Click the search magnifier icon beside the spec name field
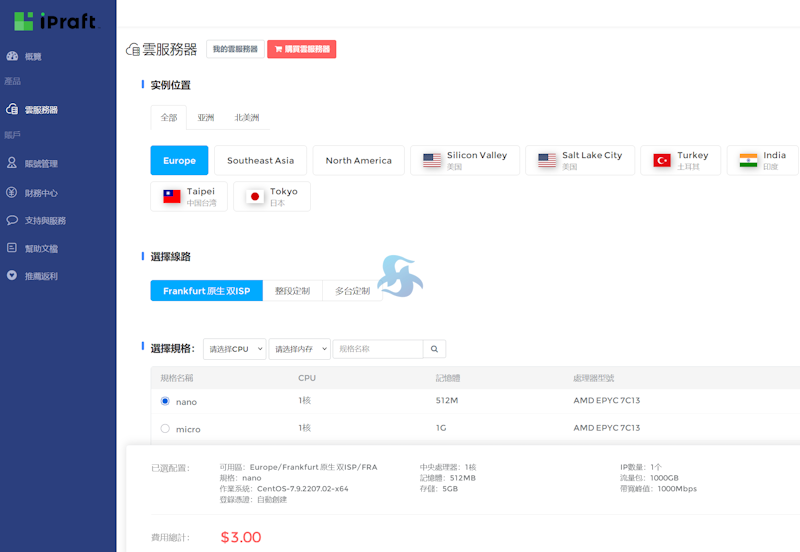This screenshot has height=552, width=800. coord(434,349)
